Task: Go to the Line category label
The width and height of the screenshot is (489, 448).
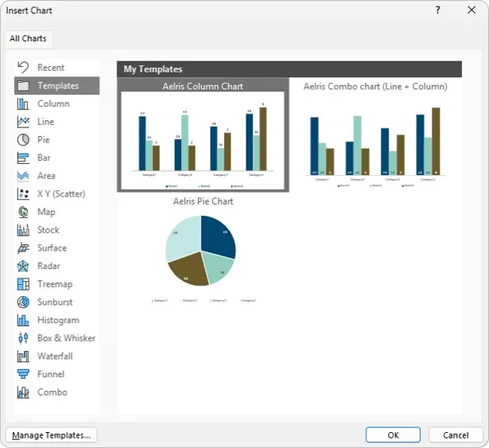Action: tap(45, 122)
